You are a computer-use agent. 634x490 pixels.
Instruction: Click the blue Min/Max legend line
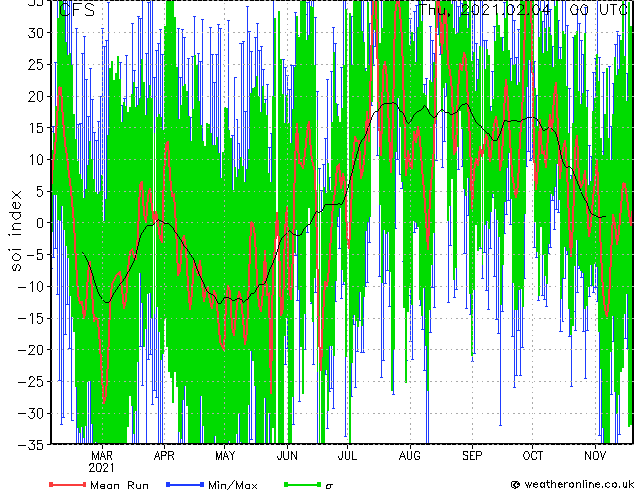pos(185,484)
